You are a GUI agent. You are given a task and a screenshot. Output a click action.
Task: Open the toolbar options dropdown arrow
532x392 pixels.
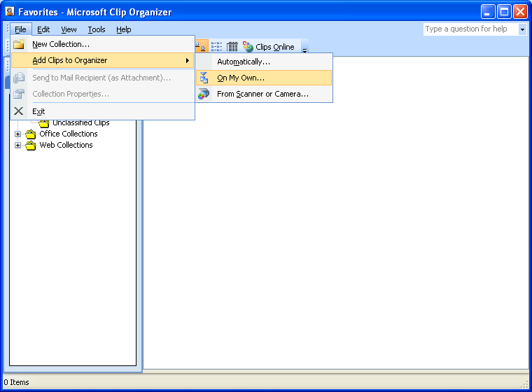click(x=304, y=47)
